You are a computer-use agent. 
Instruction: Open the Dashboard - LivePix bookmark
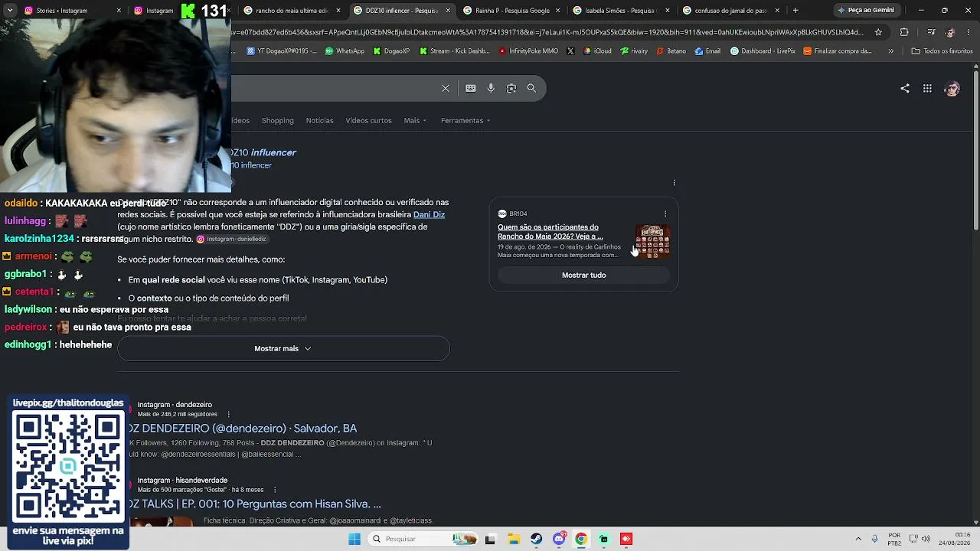763,51
